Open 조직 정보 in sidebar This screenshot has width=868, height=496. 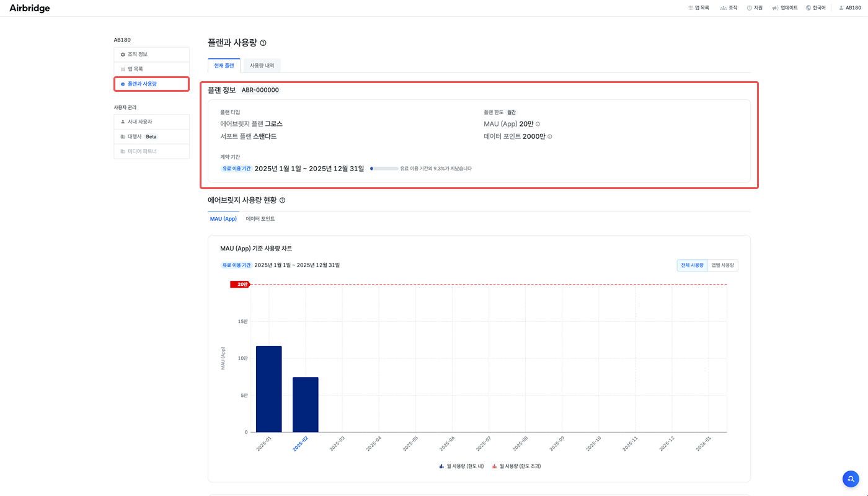(x=151, y=55)
